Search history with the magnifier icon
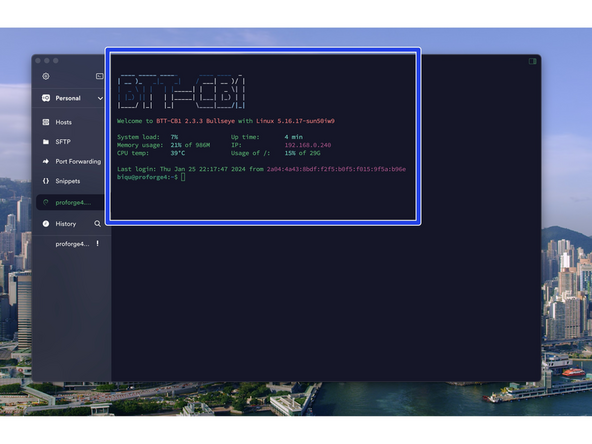Image resolution: width=592 pixels, height=444 pixels. coord(97,224)
